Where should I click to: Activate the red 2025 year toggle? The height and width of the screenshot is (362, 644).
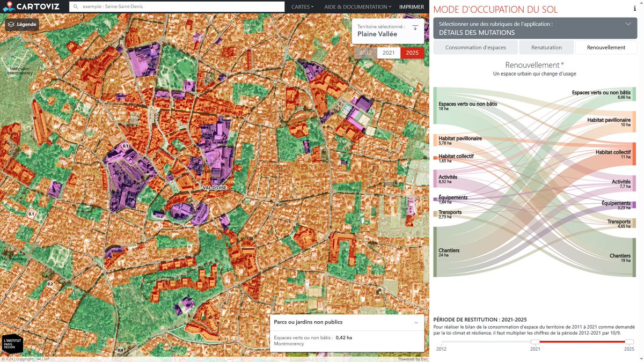(412, 53)
